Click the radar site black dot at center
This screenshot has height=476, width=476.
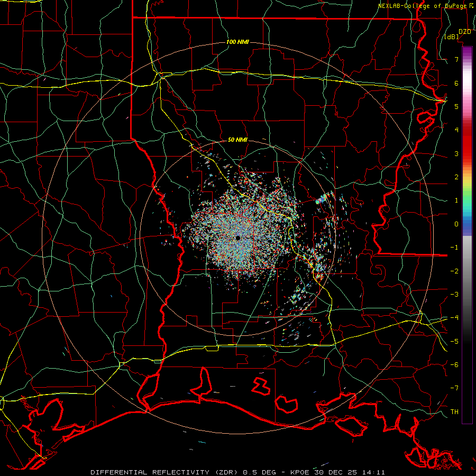(x=238, y=237)
